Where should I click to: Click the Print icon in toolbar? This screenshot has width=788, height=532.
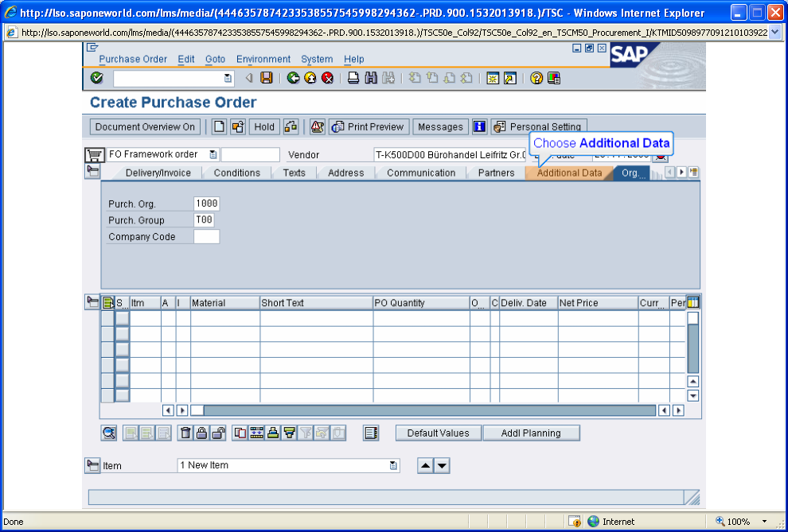(x=353, y=78)
